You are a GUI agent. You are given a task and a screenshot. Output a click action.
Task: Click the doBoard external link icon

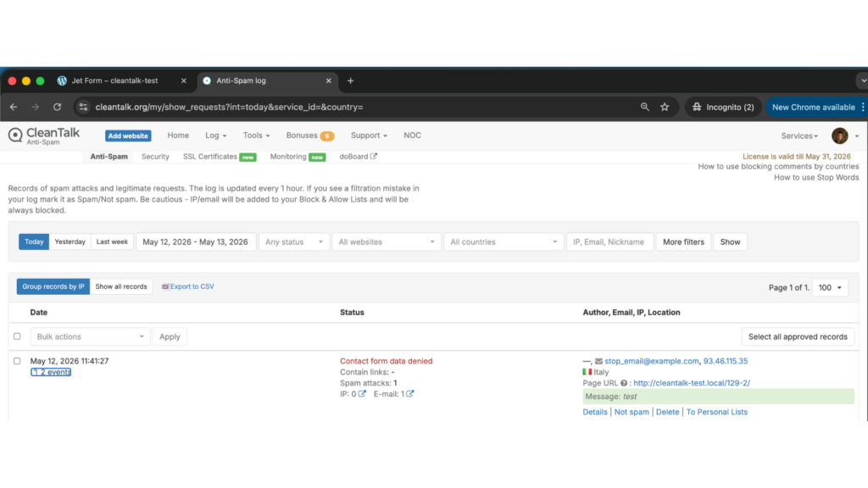point(374,157)
